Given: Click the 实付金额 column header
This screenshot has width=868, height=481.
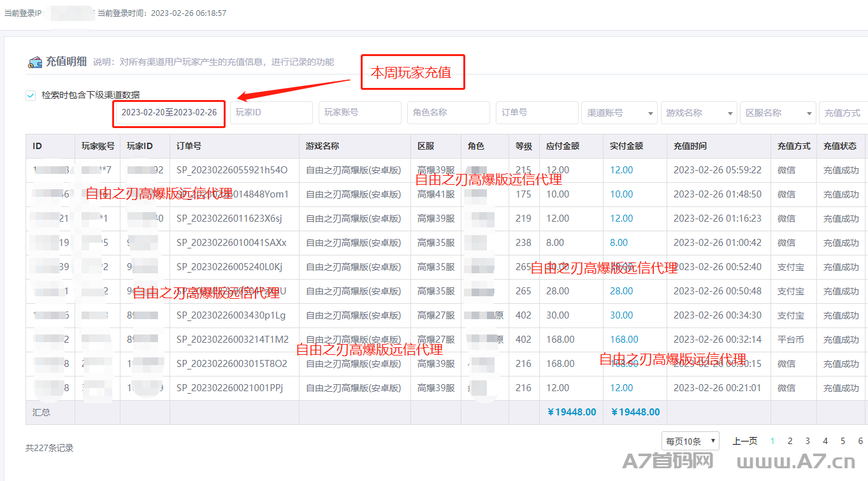Looking at the screenshot, I should point(626,146).
